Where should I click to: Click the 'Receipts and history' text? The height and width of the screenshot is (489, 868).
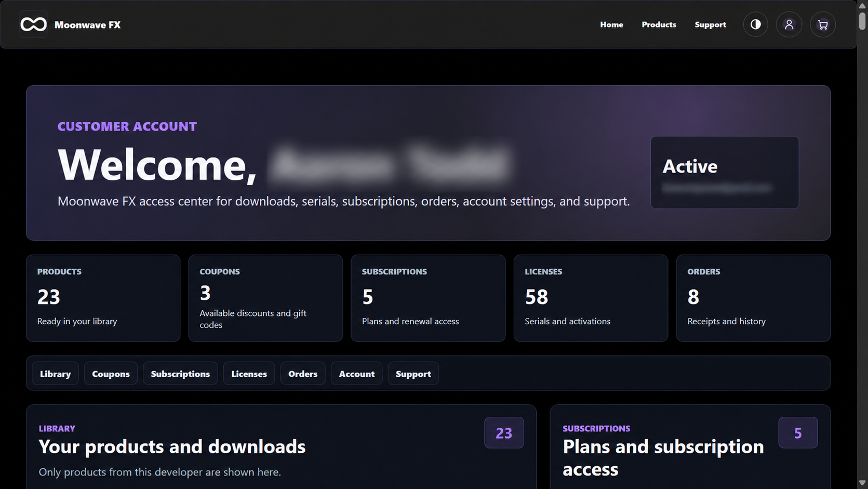pyautogui.click(x=726, y=321)
